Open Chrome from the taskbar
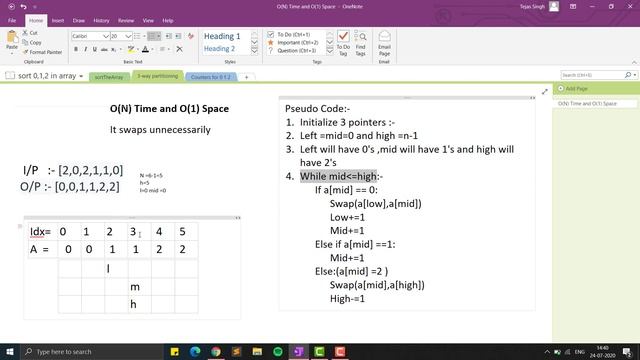 (216, 351)
